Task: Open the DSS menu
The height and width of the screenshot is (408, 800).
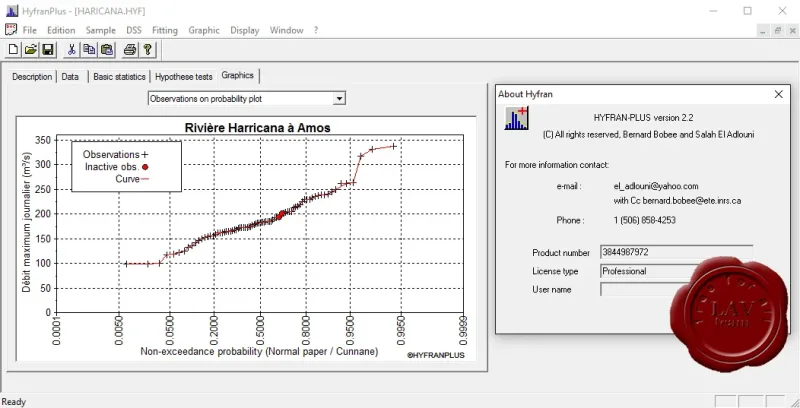Action: pyautogui.click(x=134, y=30)
